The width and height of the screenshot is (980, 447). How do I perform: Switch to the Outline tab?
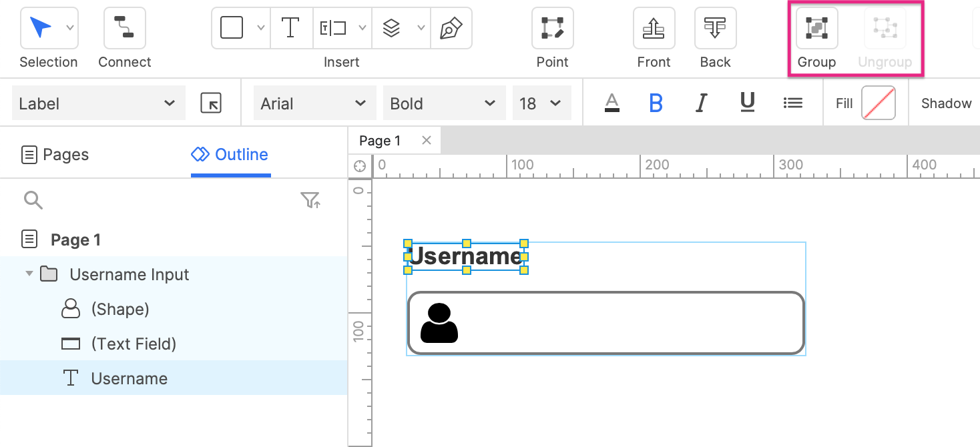tap(230, 154)
